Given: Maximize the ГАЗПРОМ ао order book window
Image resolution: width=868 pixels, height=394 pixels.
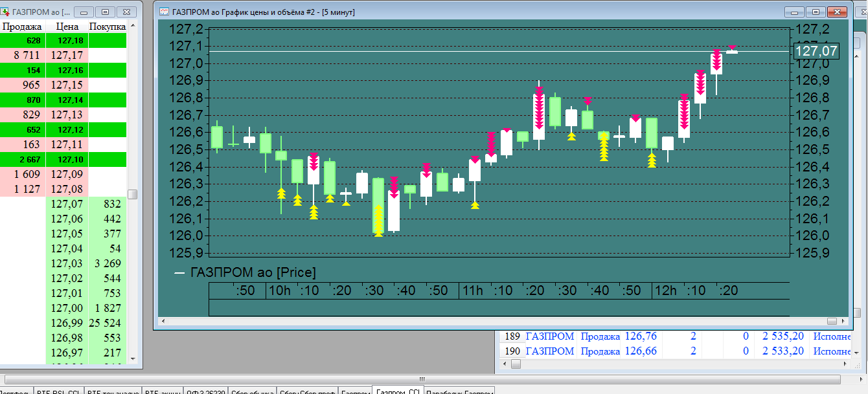Looking at the screenshot, I should 106,12.
